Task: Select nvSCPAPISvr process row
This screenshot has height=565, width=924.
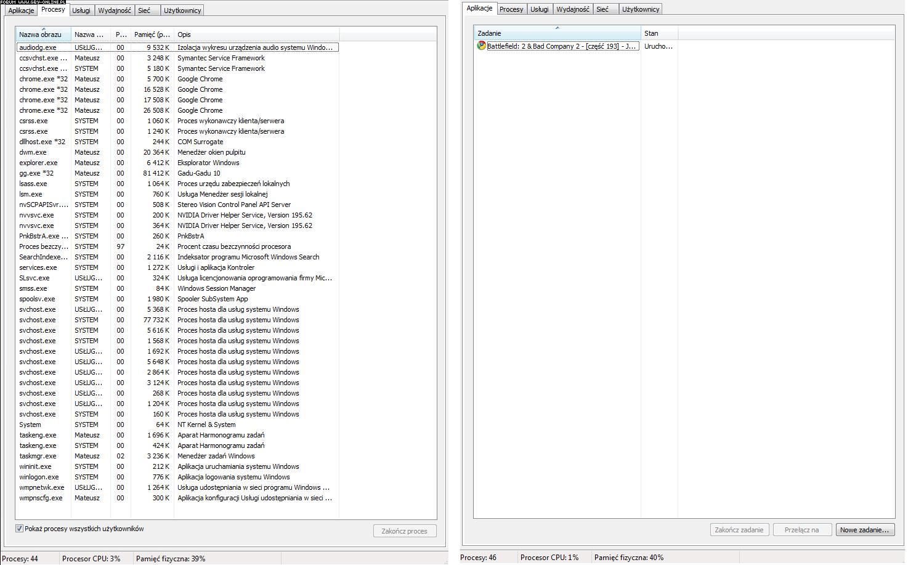Action: click(177, 205)
